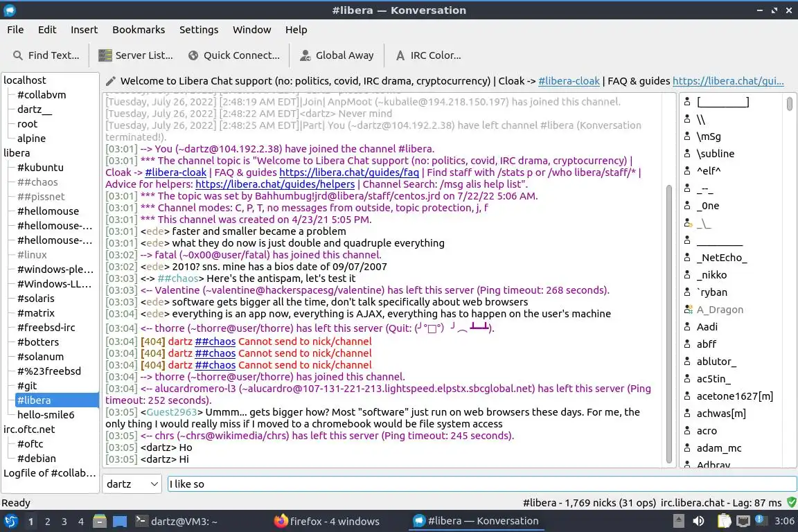
Task: Open the Server List dialog
Action: click(135, 55)
